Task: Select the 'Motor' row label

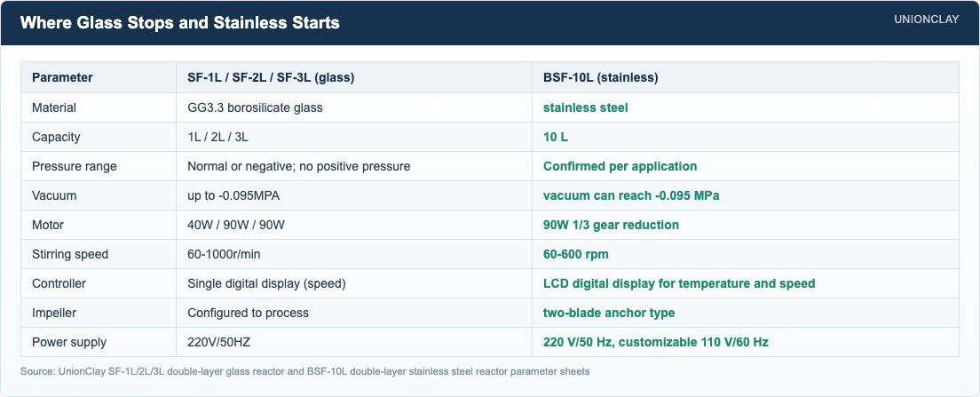Action: pos(48,225)
